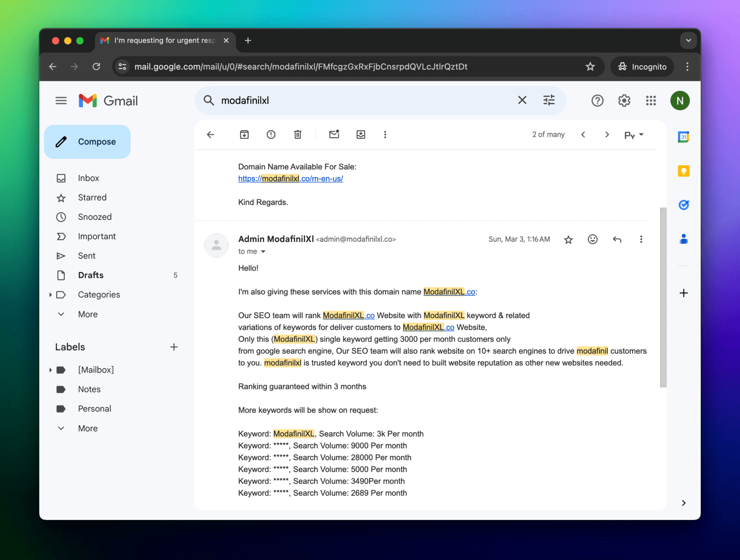Screen dimensions: 740x560
Task: Click the Gmail logo
Action: [108, 101]
